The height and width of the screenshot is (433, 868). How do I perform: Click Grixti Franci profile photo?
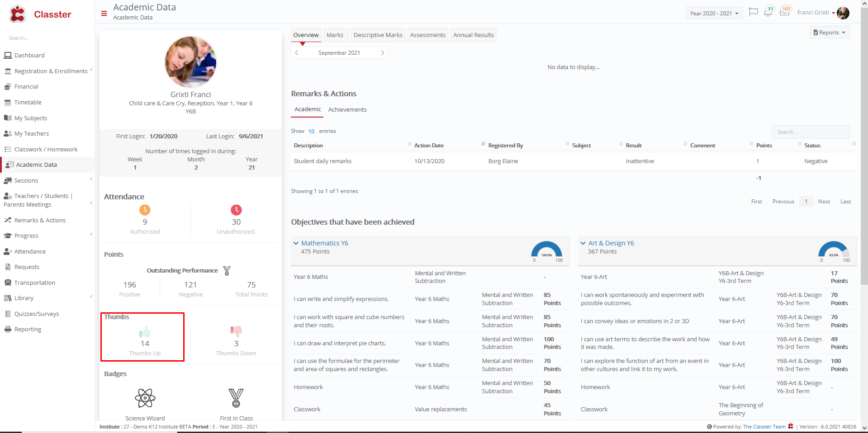pyautogui.click(x=190, y=62)
